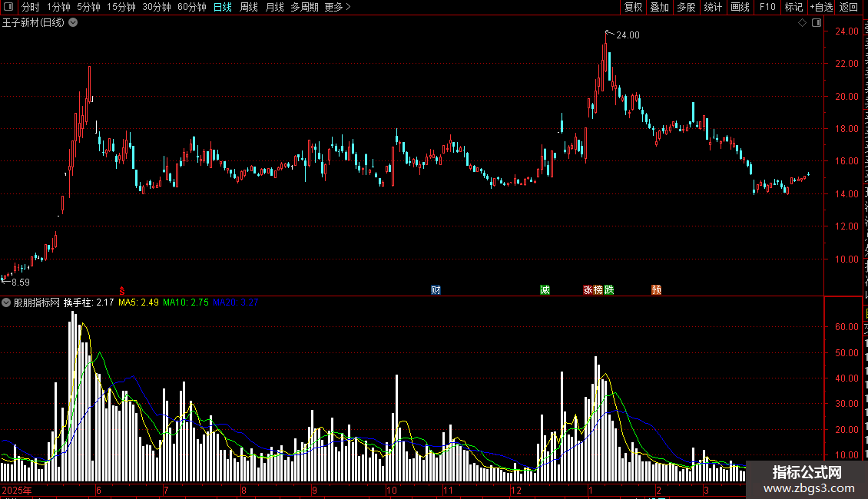Image resolution: width=868 pixels, height=499 pixels.
Task: Click the 8.59 lowest price label
Action: pyautogui.click(x=21, y=283)
